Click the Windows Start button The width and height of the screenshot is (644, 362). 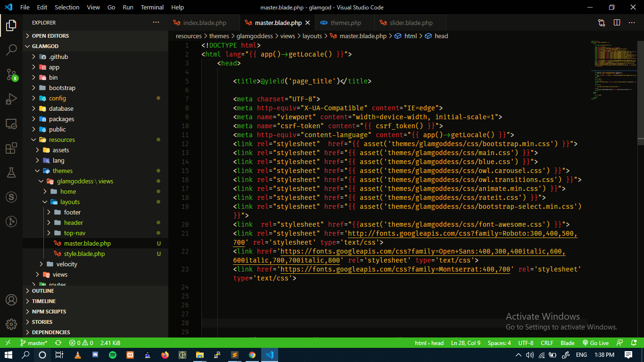coord(8,355)
